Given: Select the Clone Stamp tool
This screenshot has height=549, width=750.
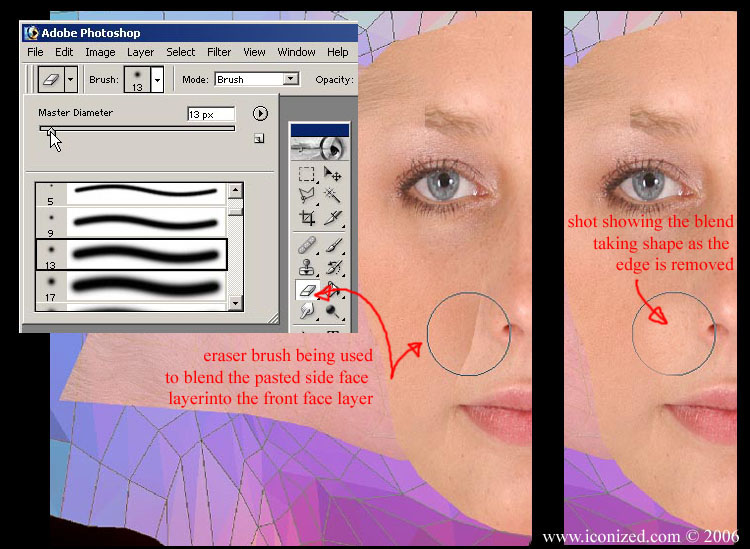Looking at the screenshot, I should pyautogui.click(x=307, y=267).
